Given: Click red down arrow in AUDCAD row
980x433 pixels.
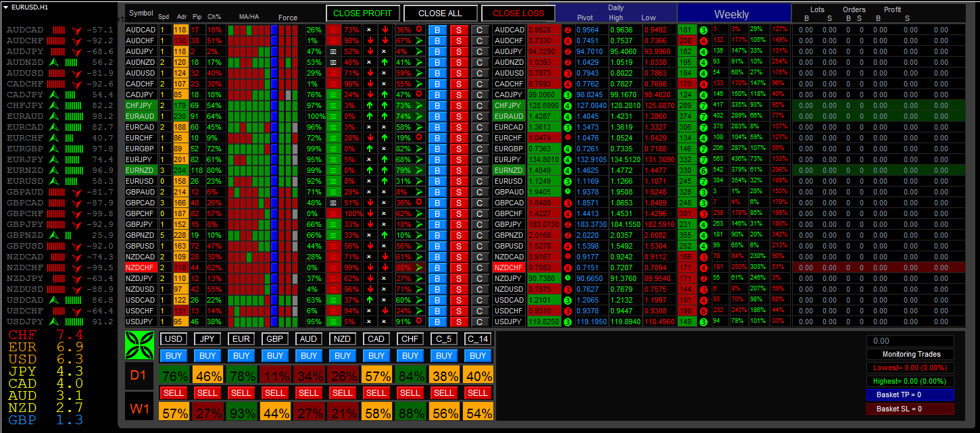Looking at the screenshot, I should (385, 30).
